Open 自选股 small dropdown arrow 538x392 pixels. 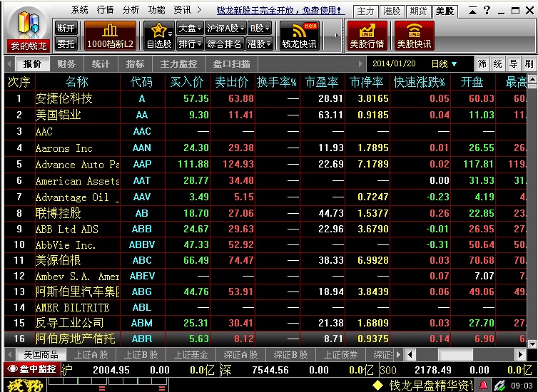click(x=171, y=34)
